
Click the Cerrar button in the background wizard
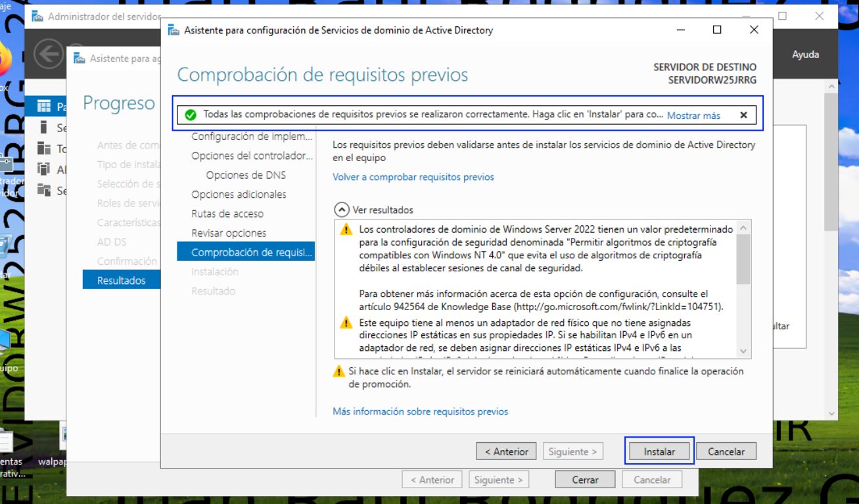click(x=585, y=480)
